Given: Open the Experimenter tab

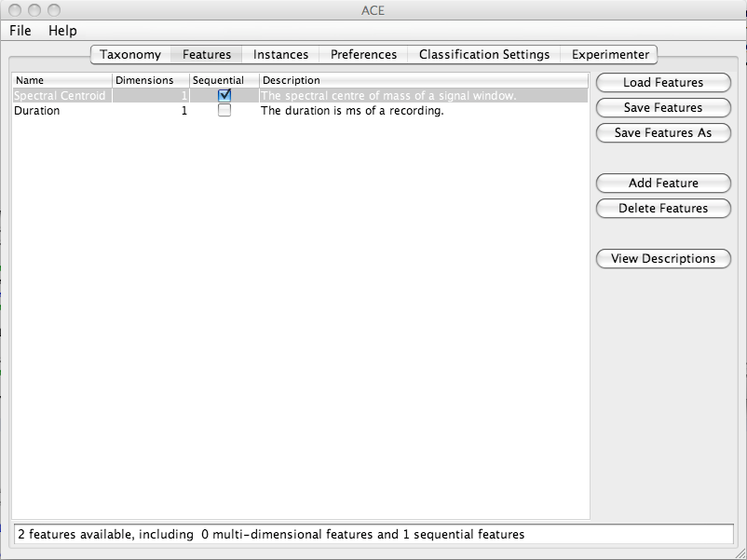Looking at the screenshot, I should pos(610,54).
